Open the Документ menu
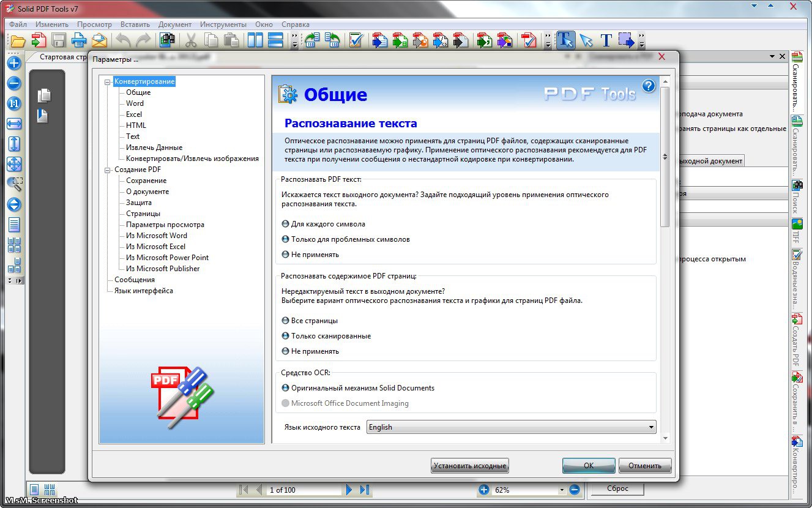This screenshot has width=812, height=508. 175,24
